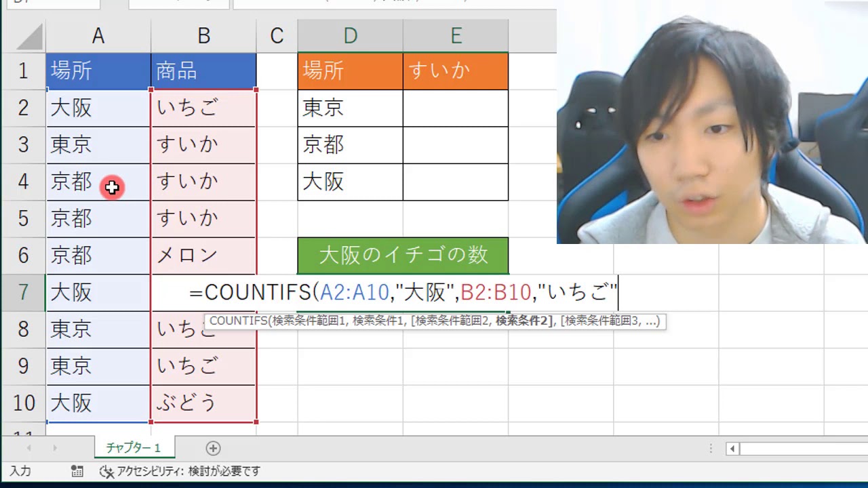The image size is (868, 488).
Task: Select row 9 header
Action: (x=23, y=367)
